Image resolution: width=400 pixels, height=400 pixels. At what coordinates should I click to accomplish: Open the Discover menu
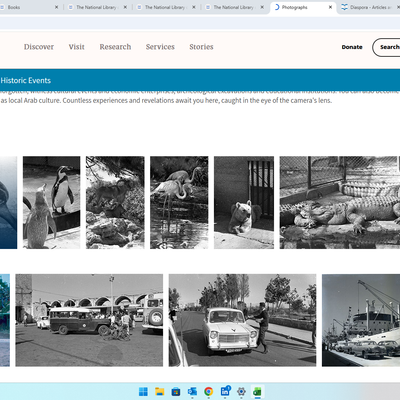tap(39, 47)
